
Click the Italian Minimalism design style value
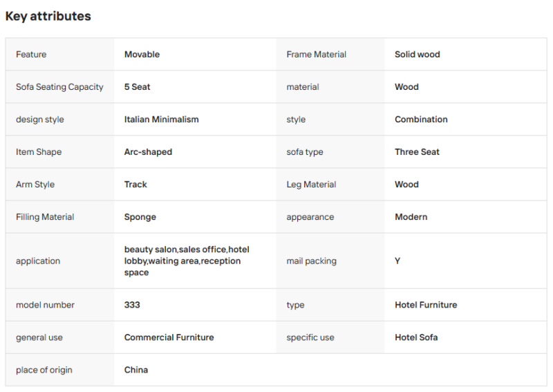161,119
